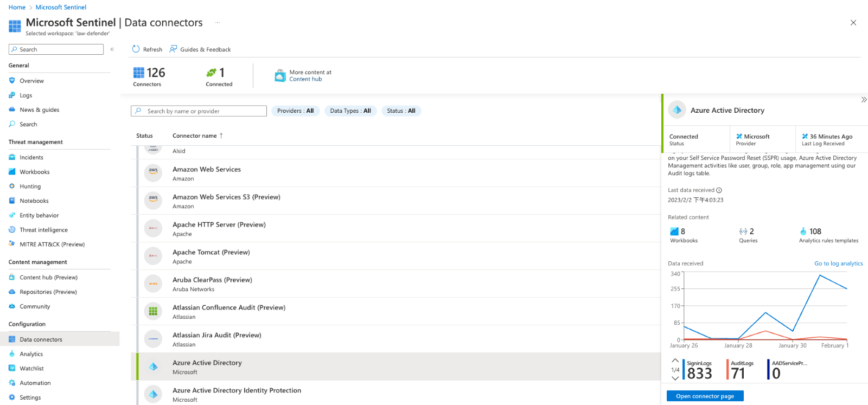Collapse the details pane with double arrow
This screenshot has height=405, width=868.
pyautogui.click(x=864, y=100)
